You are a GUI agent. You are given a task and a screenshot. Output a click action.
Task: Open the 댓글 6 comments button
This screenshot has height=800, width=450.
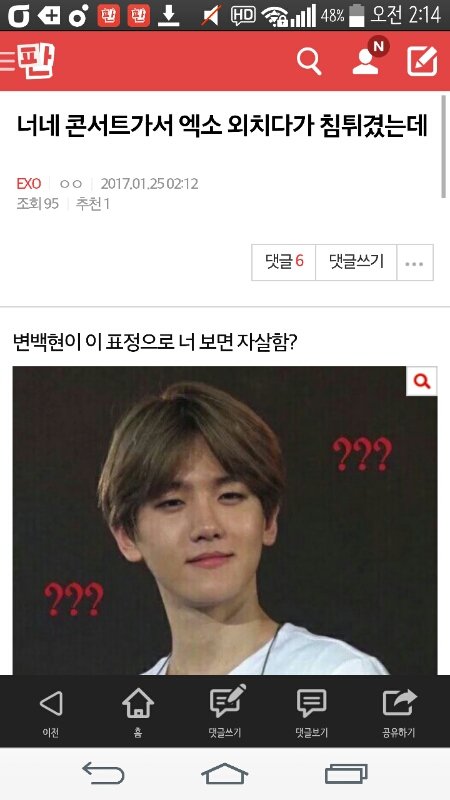(x=284, y=262)
